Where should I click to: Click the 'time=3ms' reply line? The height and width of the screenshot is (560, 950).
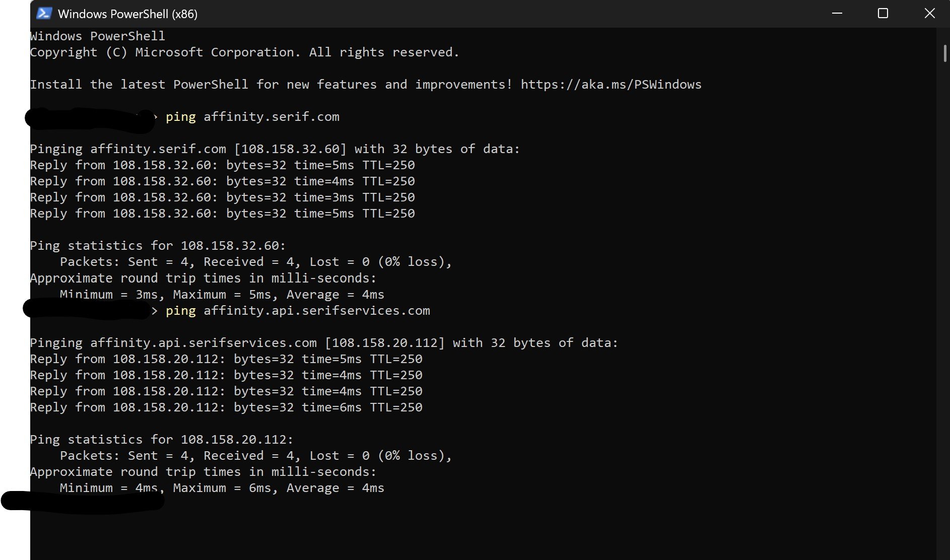pyautogui.click(x=223, y=197)
